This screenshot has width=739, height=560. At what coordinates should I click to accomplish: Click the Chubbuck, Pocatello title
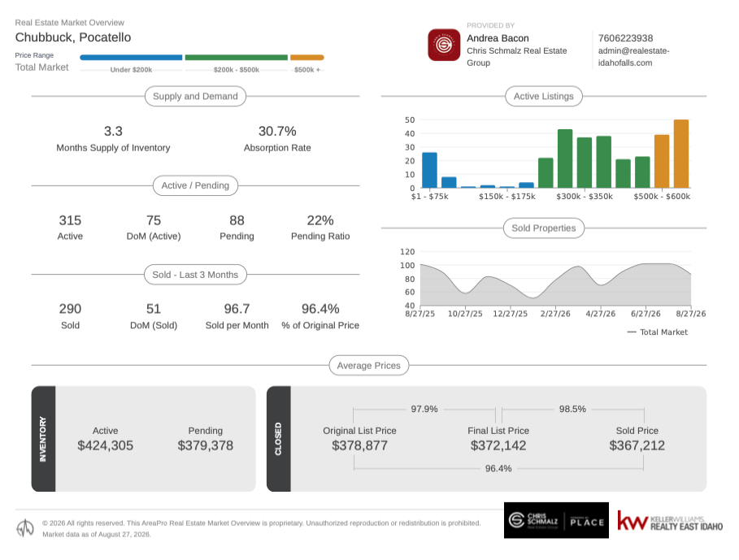pyautogui.click(x=73, y=37)
